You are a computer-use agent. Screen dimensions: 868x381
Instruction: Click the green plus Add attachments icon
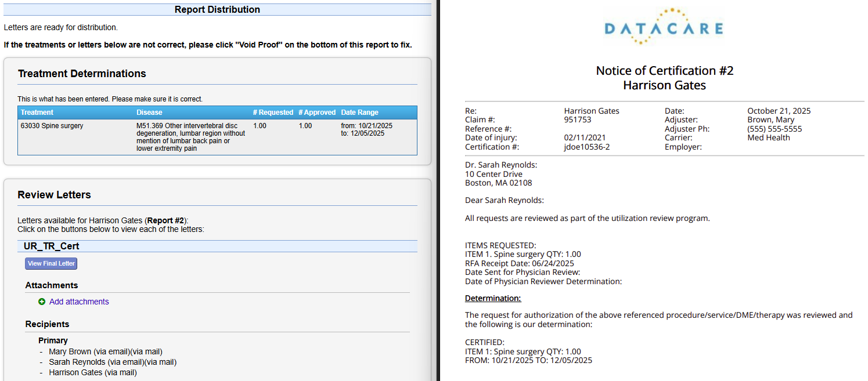(41, 302)
